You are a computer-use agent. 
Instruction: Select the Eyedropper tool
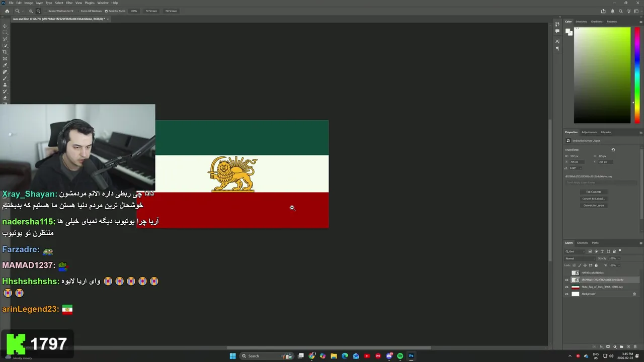(5, 65)
